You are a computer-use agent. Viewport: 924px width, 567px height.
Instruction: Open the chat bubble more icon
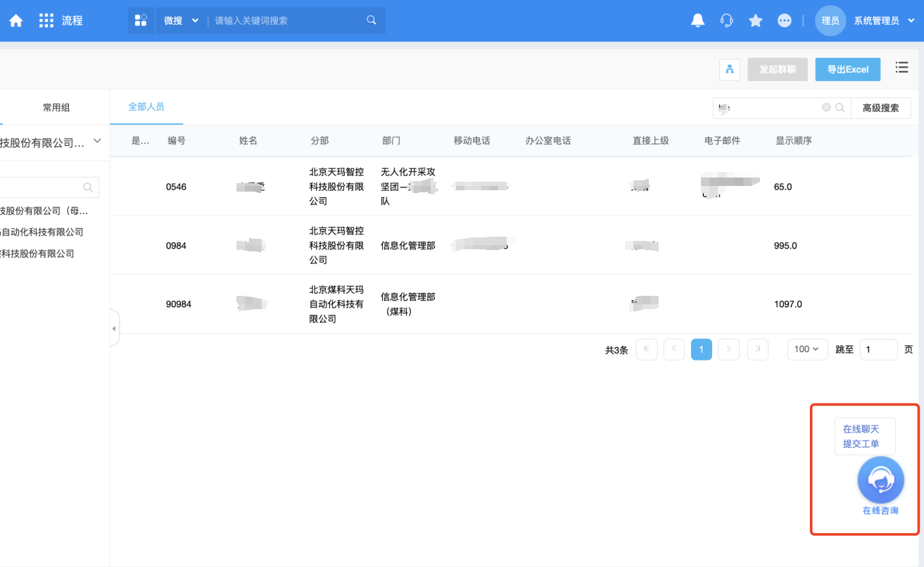(x=785, y=21)
